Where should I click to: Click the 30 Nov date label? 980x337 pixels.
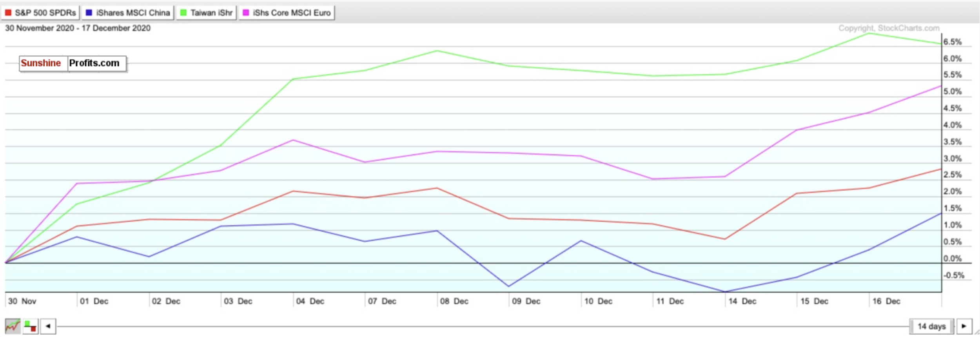pyautogui.click(x=22, y=301)
